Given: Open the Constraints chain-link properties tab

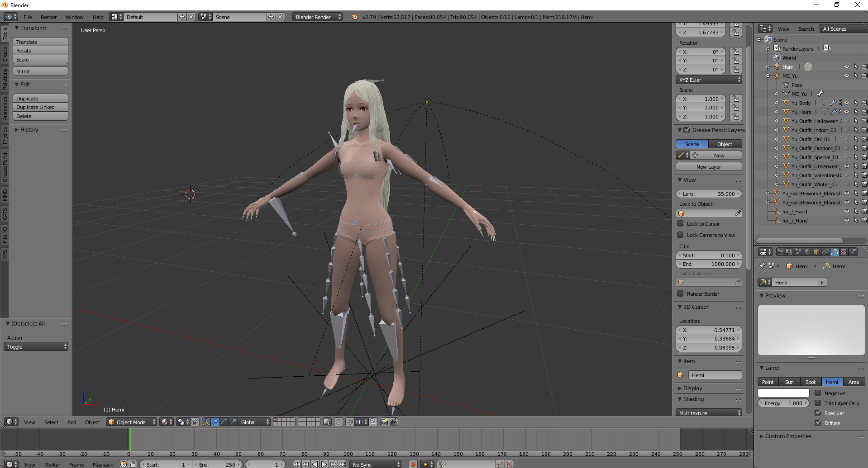Looking at the screenshot, I should click(825, 252).
